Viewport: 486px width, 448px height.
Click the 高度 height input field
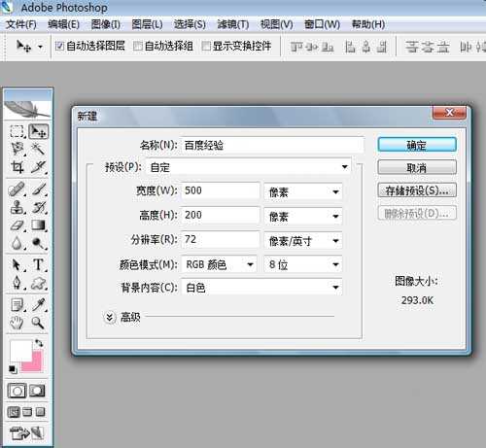(221, 215)
